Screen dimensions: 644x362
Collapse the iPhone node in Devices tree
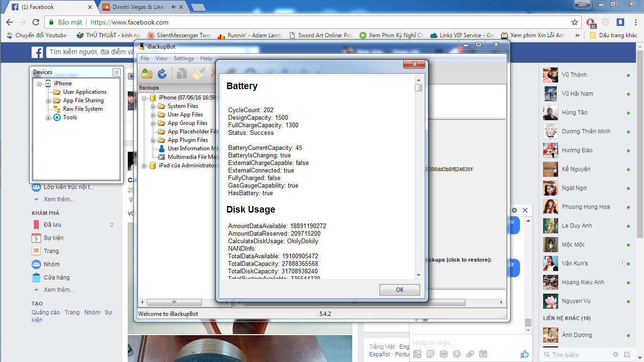40,84
